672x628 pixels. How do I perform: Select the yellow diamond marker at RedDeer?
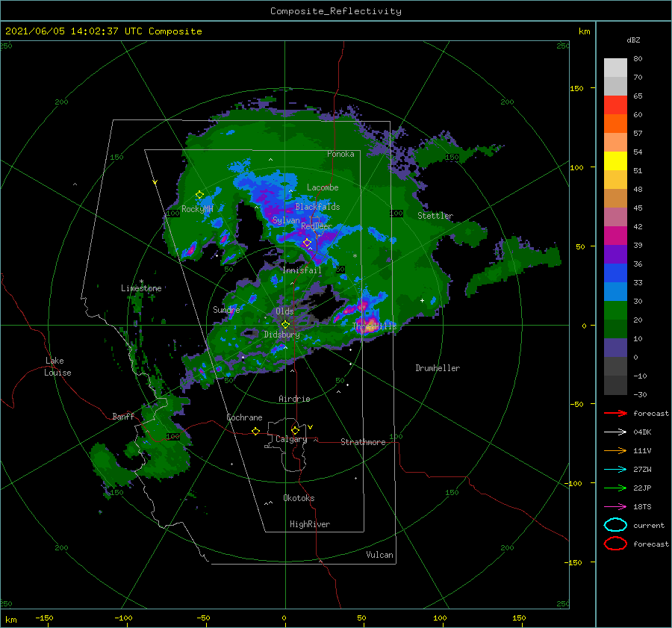[x=307, y=243]
